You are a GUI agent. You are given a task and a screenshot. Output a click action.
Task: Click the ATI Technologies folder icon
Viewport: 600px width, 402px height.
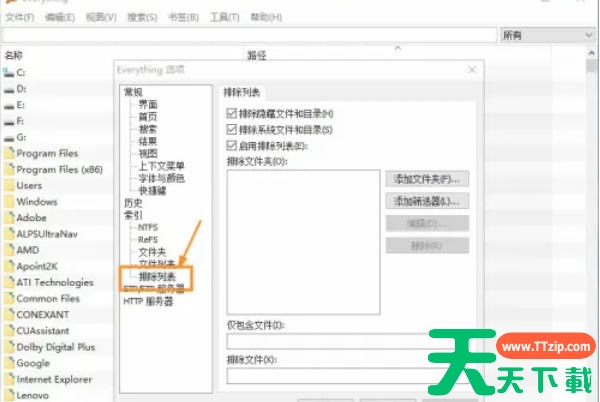9,282
